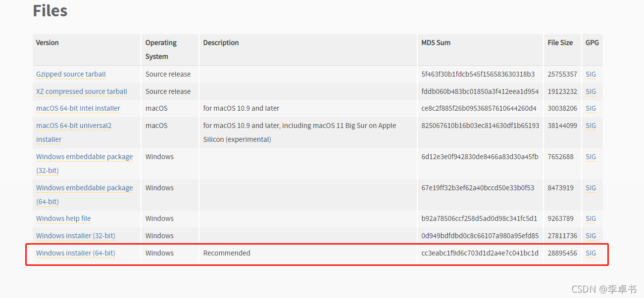
Task: Click 'Windows' in the help file row
Action: [x=159, y=218]
